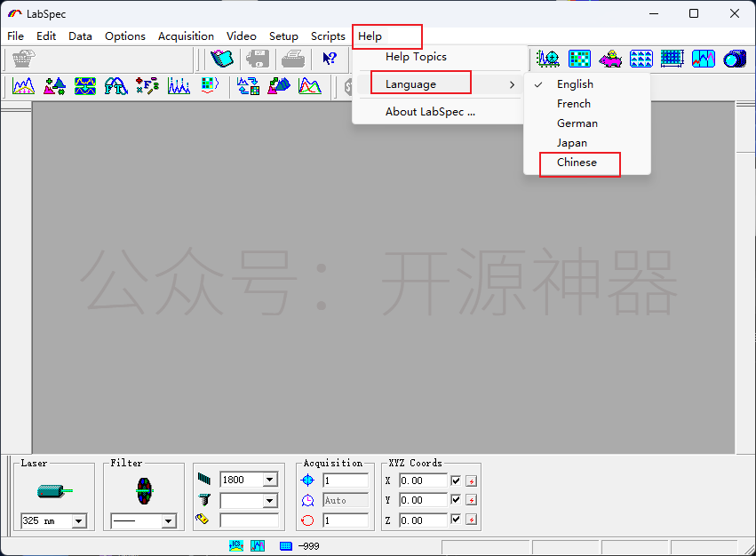Open the File menu

(x=15, y=36)
